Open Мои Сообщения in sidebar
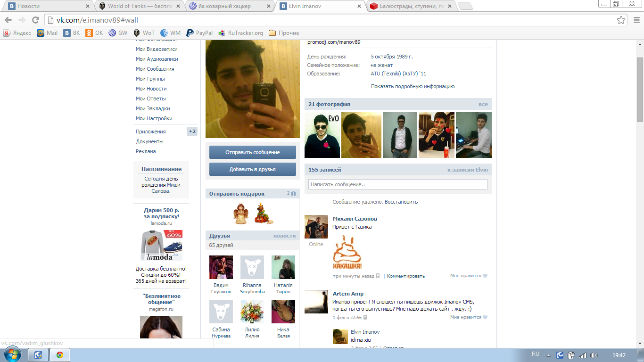 pos(155,69)
